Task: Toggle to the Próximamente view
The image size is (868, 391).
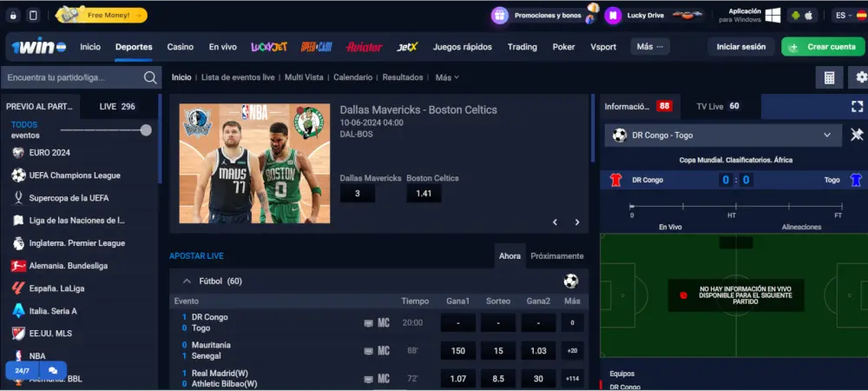Action: pyautogui.click(x=556, y=256)
